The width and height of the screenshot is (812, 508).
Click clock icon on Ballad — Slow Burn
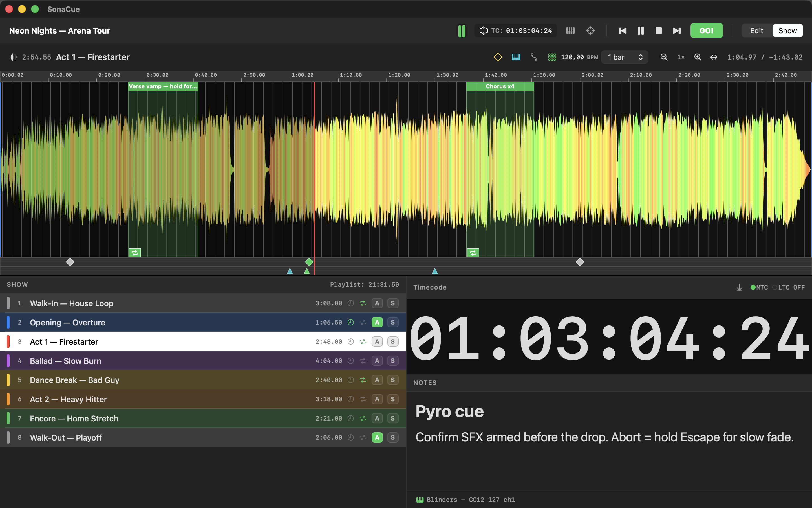351,360
